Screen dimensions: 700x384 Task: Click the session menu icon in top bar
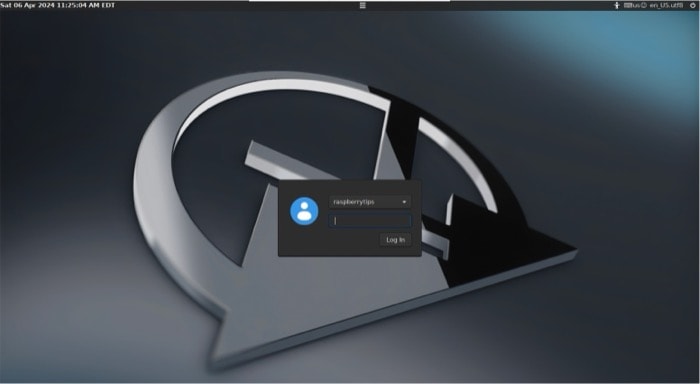tap(362, 5)
